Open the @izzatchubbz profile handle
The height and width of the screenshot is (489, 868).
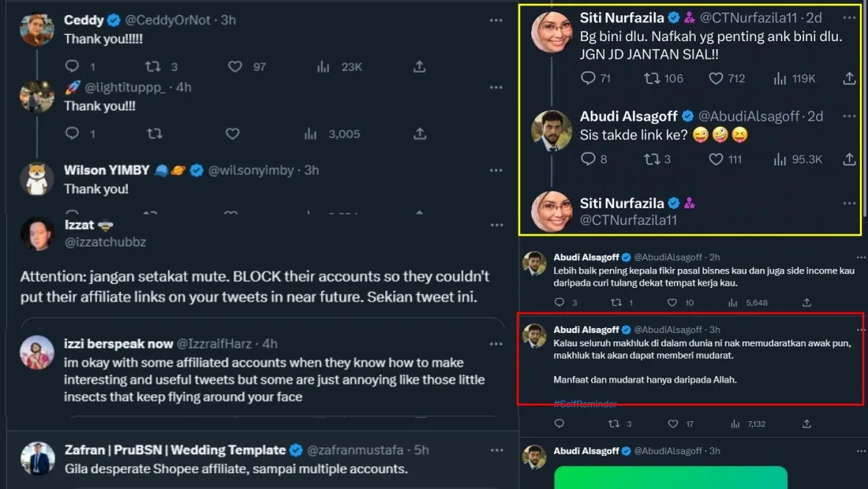[x=105, y=242]
